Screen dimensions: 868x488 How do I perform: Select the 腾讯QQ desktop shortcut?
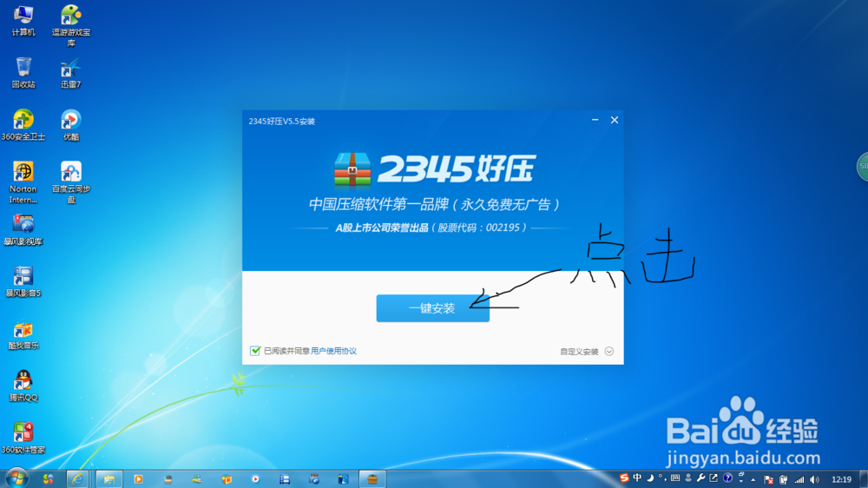(23, 386)
